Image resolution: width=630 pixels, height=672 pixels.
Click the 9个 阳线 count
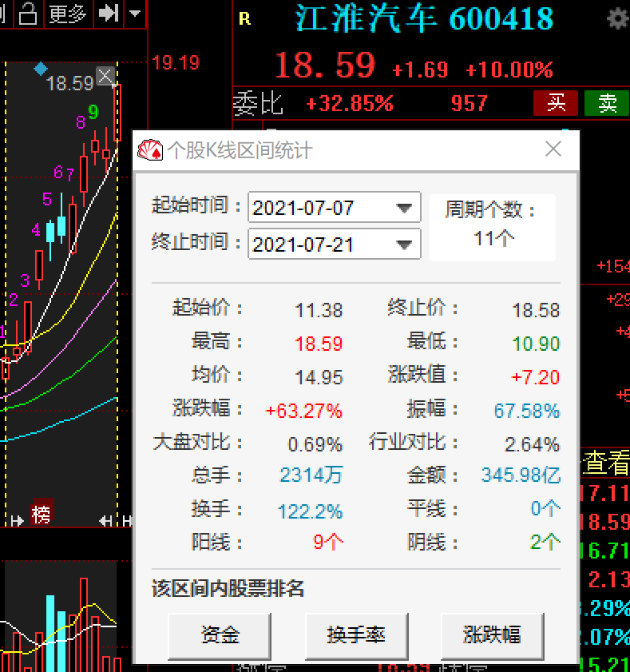(328, 542)
